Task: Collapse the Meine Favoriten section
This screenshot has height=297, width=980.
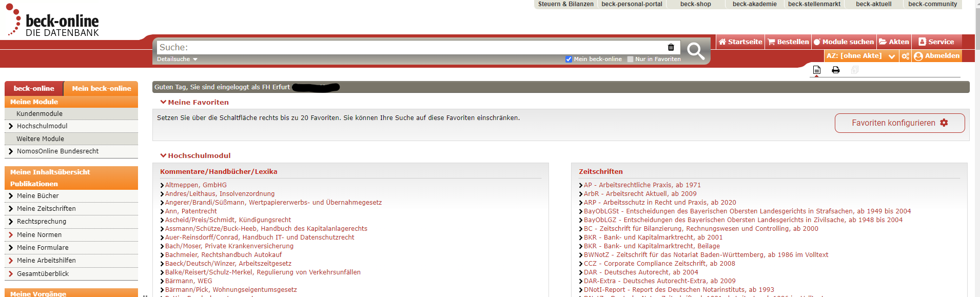Action: point(194,102)
